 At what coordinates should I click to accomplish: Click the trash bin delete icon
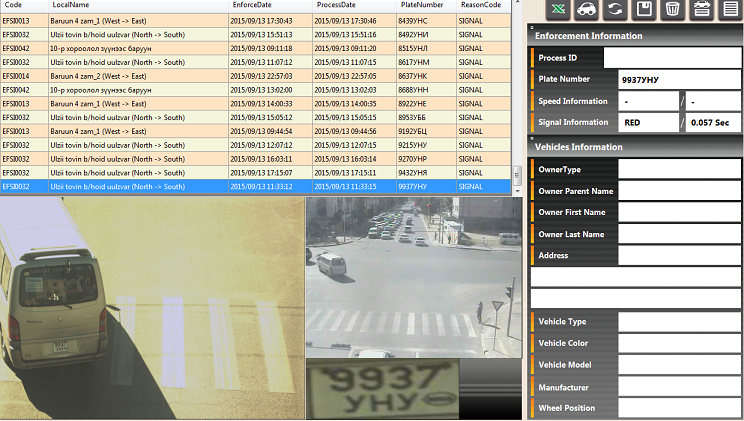click(x=674, y=10)
